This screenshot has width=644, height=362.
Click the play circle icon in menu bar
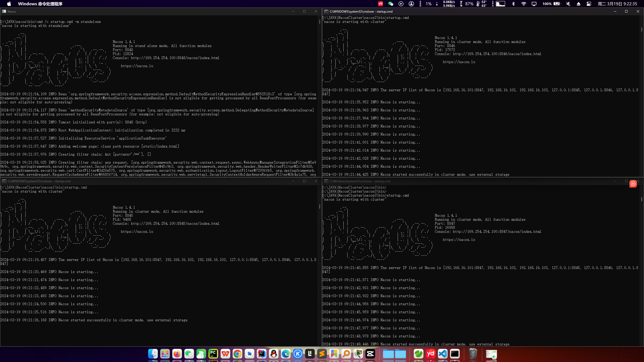click(x=401, y=4)
